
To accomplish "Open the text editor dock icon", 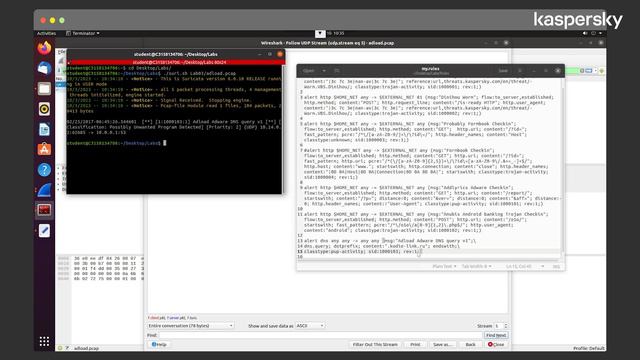I will (44, 231).
